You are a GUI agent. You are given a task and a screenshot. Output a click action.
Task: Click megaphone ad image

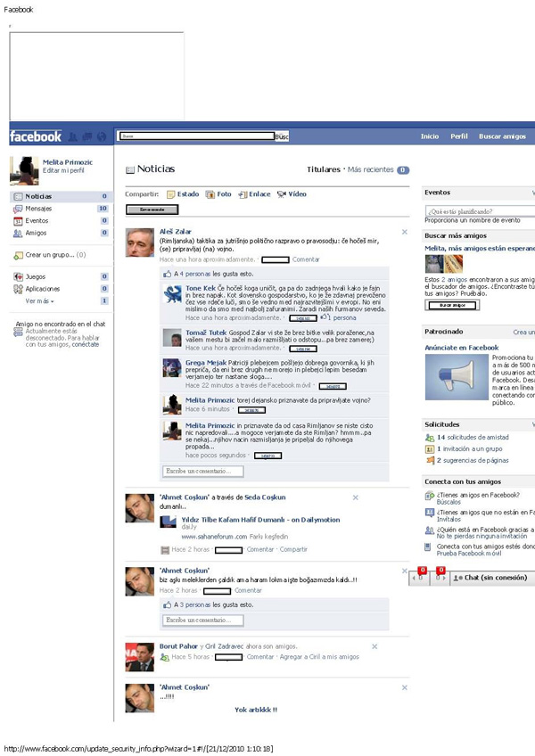point(457,377)
